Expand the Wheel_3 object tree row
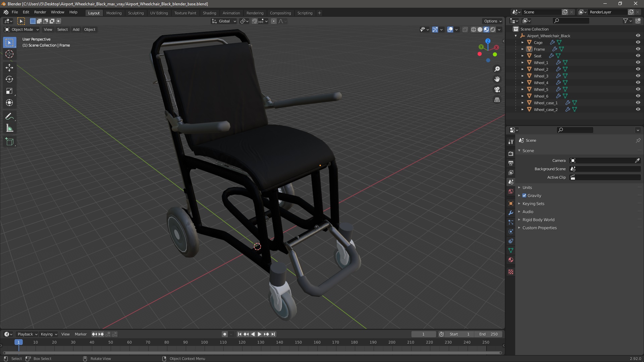Image resolution: width=644 pixels, height=362 pixels. (522, 76)
